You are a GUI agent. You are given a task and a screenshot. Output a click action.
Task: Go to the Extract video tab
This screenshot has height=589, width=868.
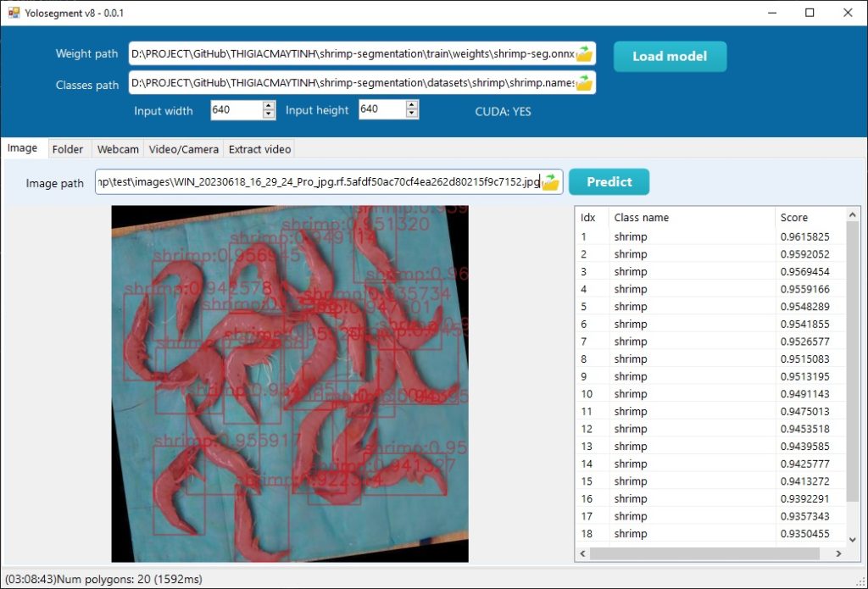click(259, 148)
